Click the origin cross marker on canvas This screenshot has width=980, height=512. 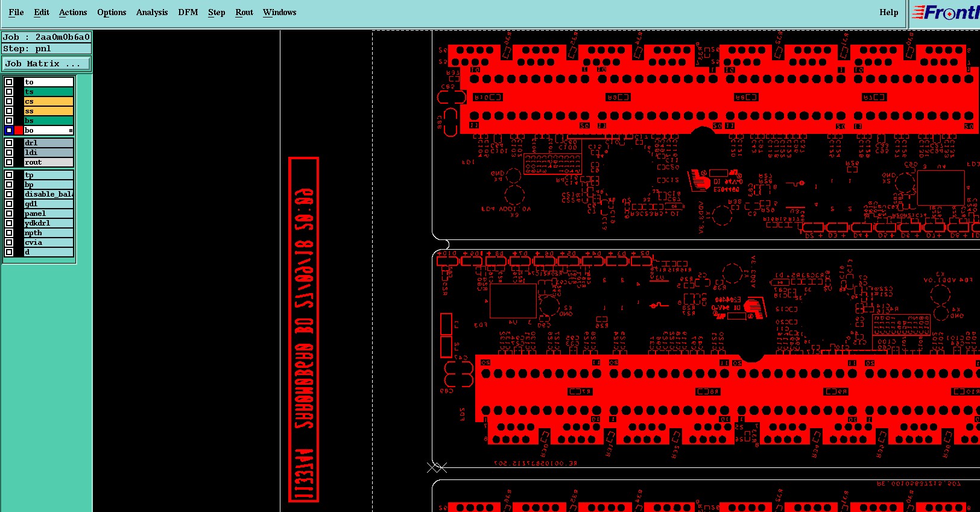pos(437,467)
